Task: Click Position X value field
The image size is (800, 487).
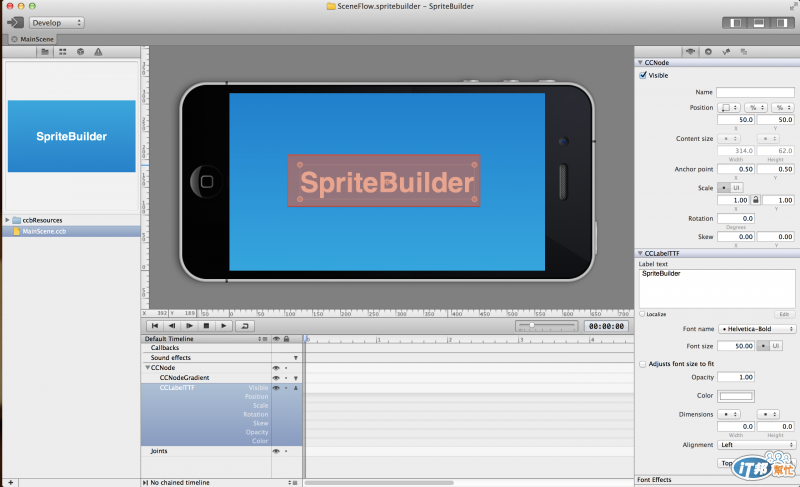Action: (x=736, y=120)
